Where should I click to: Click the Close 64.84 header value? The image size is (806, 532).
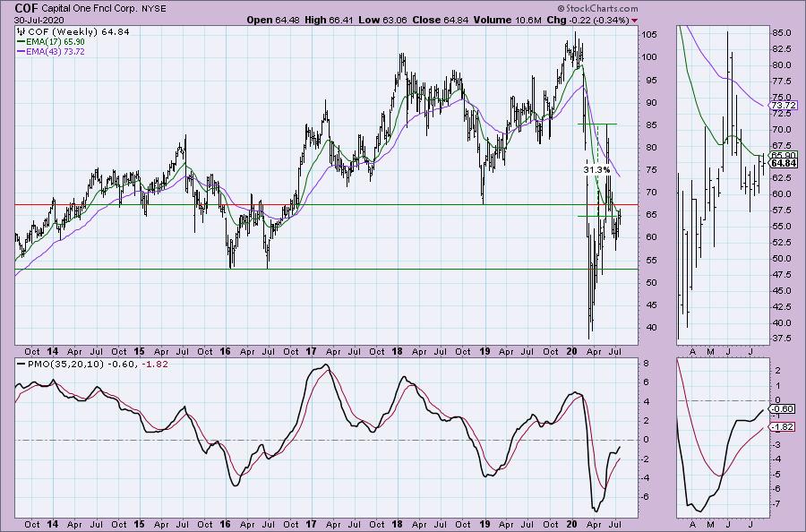440,20
